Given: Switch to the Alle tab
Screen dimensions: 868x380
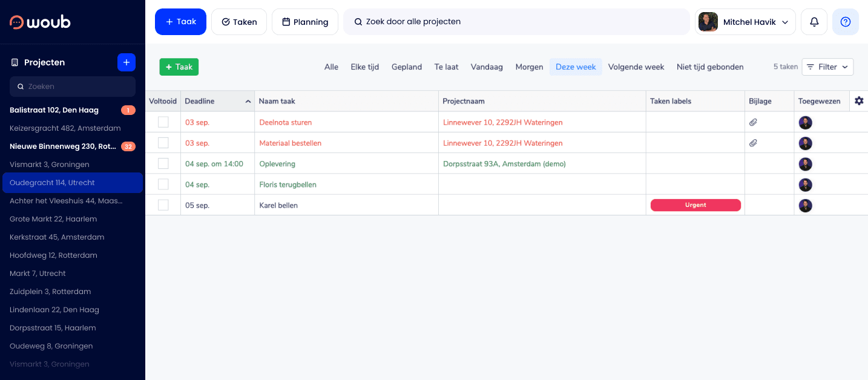Looking at the screenshot, I should [x=331, y=67].
